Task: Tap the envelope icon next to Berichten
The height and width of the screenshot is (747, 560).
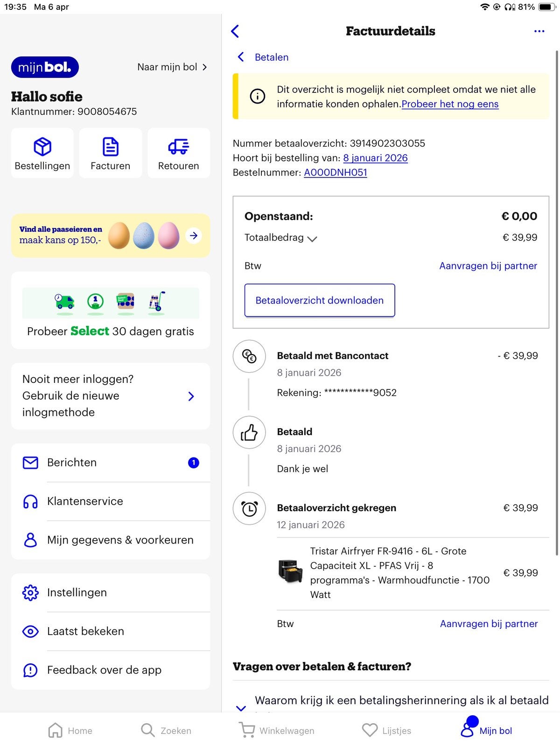Action: pyautogui.click(x=30, y=463)
